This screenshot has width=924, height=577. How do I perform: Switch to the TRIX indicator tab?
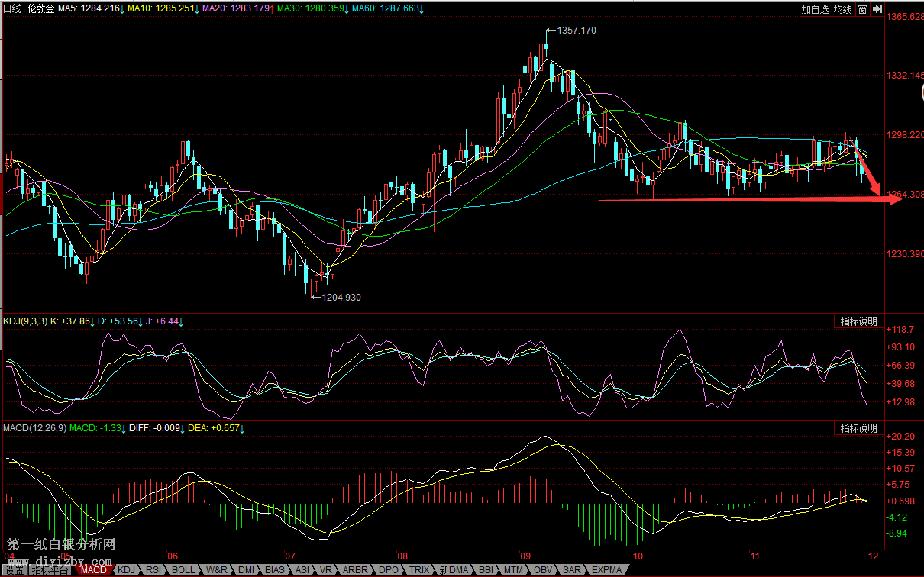click(419, 570)
